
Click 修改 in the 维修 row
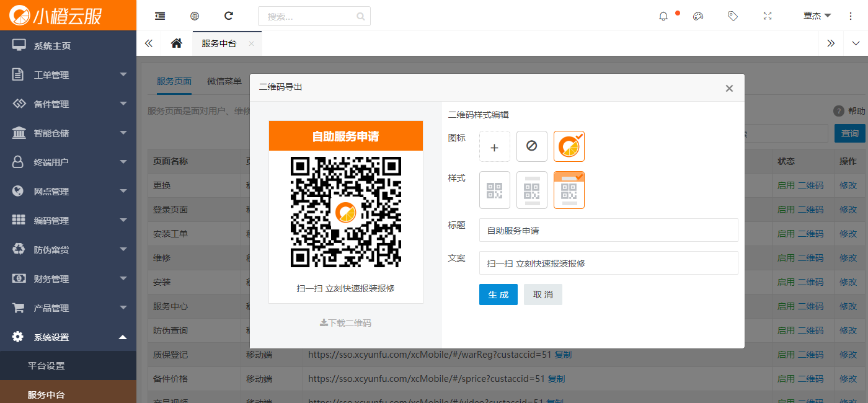tap(848, 258)
